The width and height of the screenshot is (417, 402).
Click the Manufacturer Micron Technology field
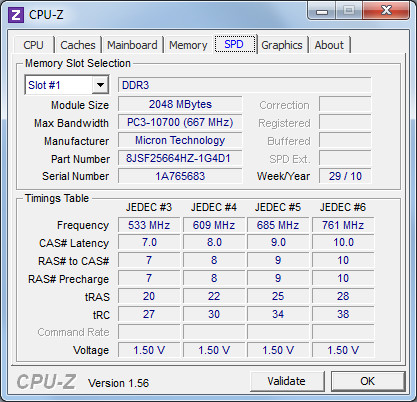click(x=180, y=140)
